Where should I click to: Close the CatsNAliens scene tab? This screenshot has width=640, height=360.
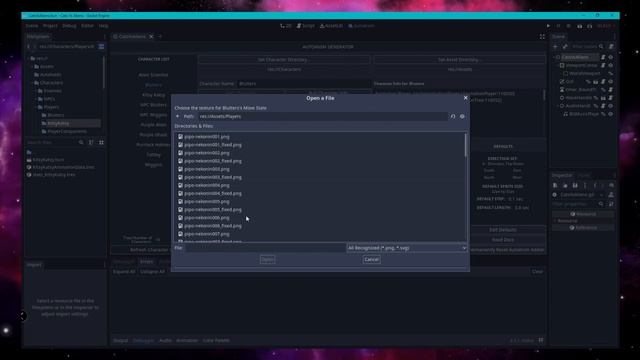(151, 37)
